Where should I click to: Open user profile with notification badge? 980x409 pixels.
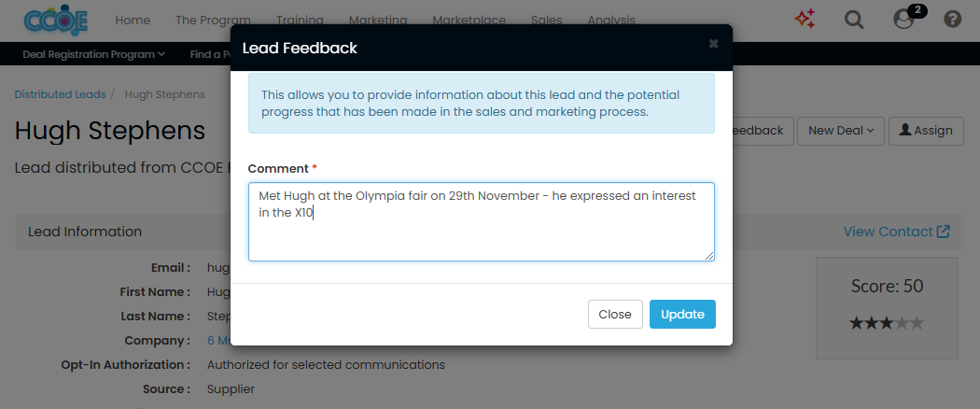click(x=903, y=19)
